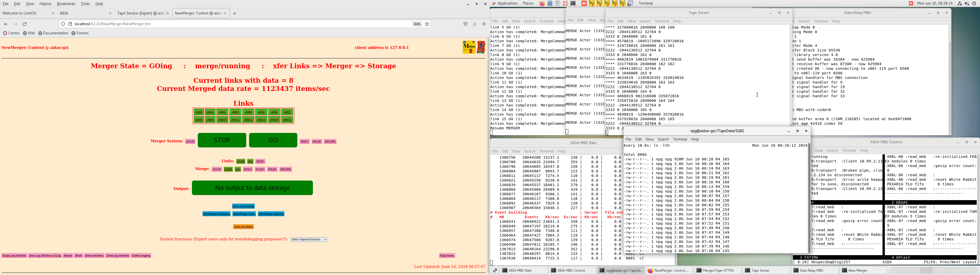
Task: Switch to Tape Service (Expert) tab
Action: coord(140,13)
